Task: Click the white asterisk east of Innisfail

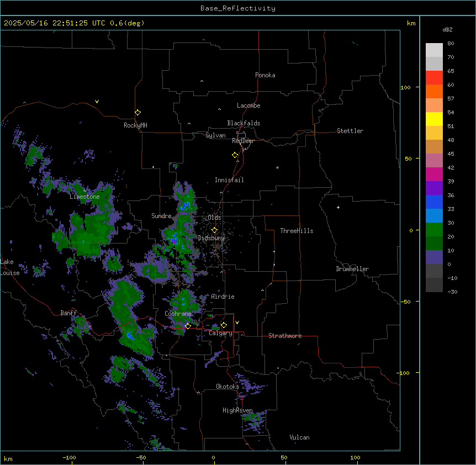Action: [277, 167]
